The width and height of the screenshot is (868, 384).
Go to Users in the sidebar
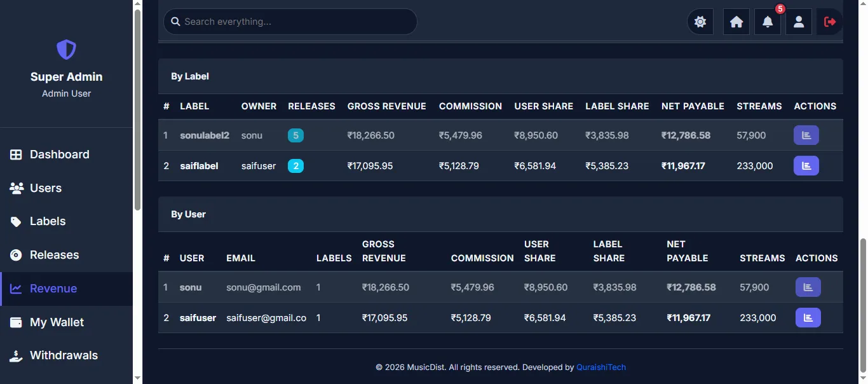click(66, 188)
